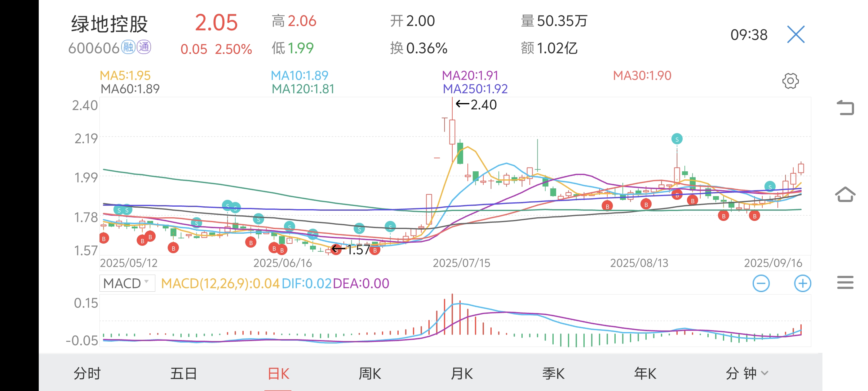Tap the B buy marker beside 1.57 low
Image resolution: width=868 pixels, height=391 pixels.
pos(336,249)
